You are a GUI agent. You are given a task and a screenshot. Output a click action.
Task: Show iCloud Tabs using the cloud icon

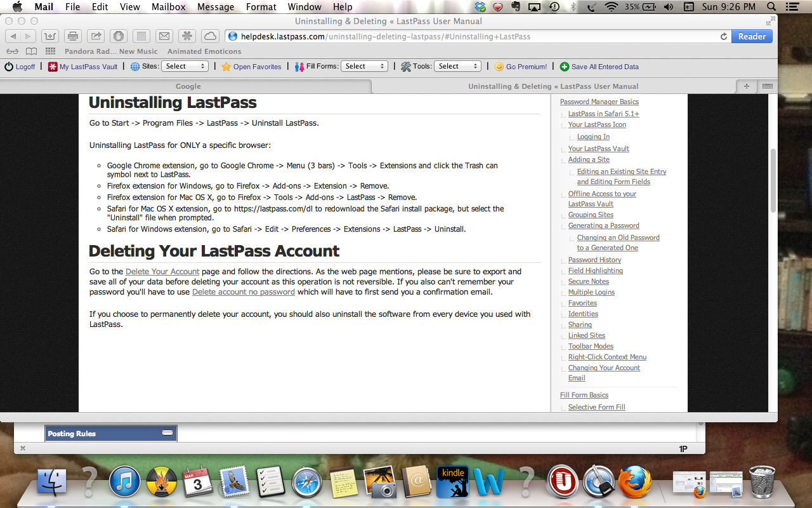pos(210,36)
